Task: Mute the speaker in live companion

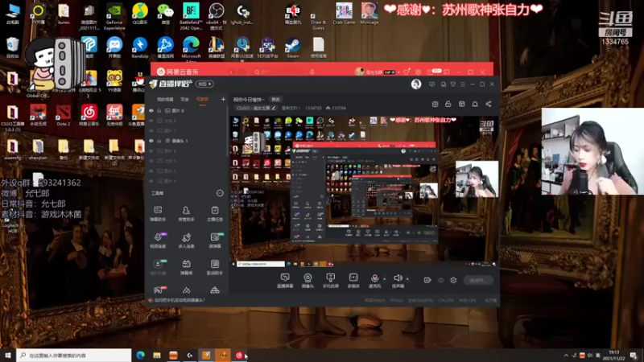Action: tap(398, 281)
